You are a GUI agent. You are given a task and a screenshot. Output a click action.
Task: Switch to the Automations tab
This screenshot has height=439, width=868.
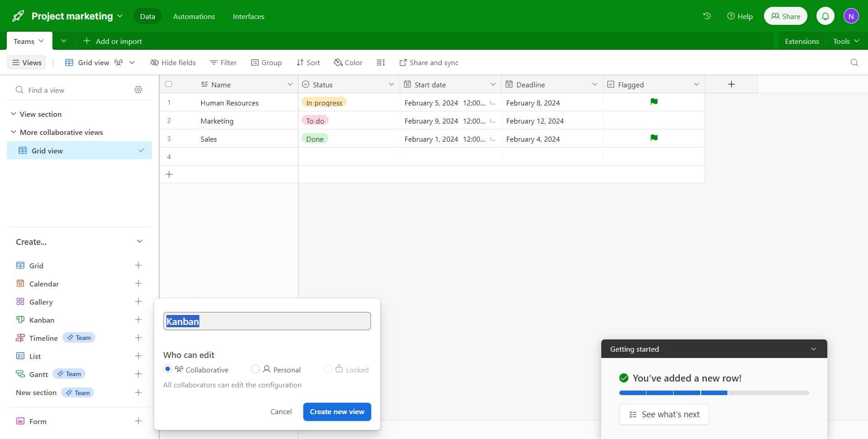194,16
